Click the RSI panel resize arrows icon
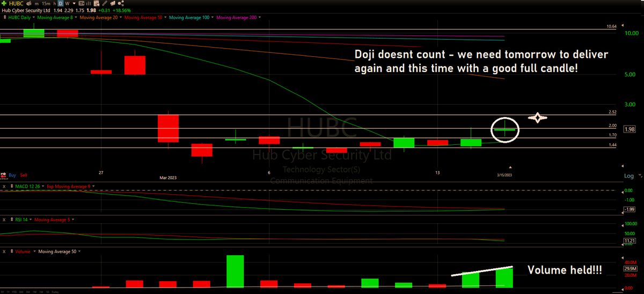The width and height of the screenshot is (644, 294). 12,219
